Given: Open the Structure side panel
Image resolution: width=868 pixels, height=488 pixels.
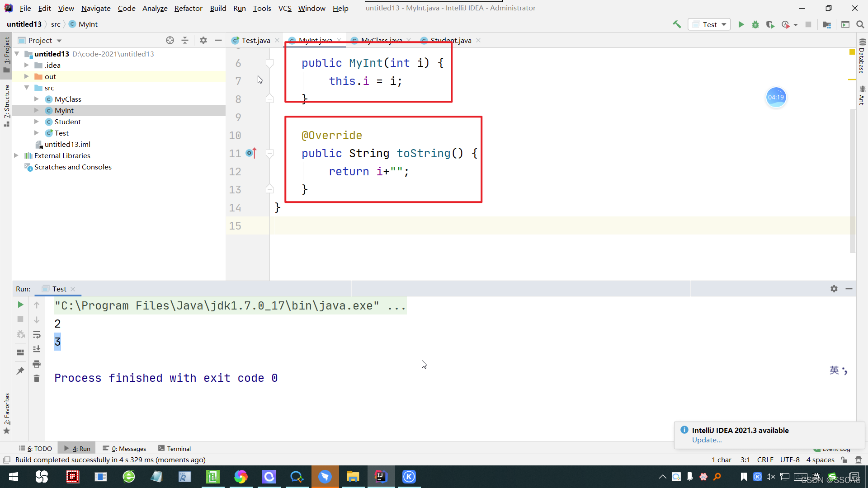Looking at the screenshot, I should 6,105.
